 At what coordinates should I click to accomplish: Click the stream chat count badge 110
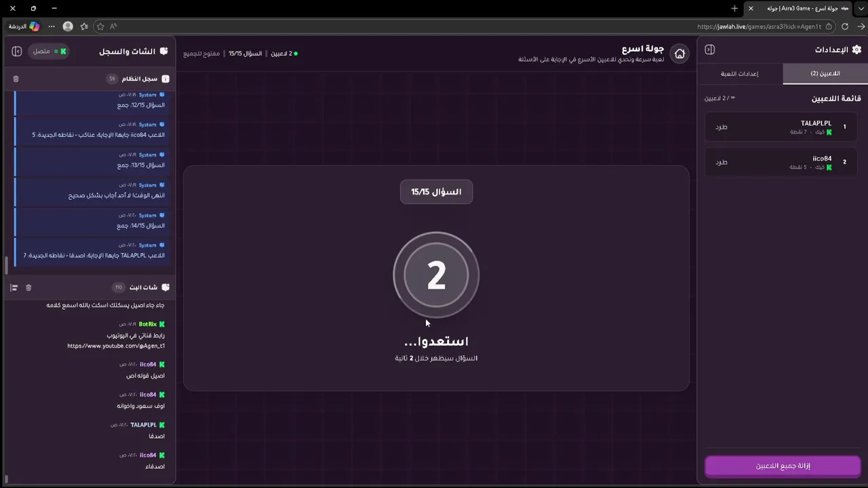pyautogui.click(x=118, y=287)
